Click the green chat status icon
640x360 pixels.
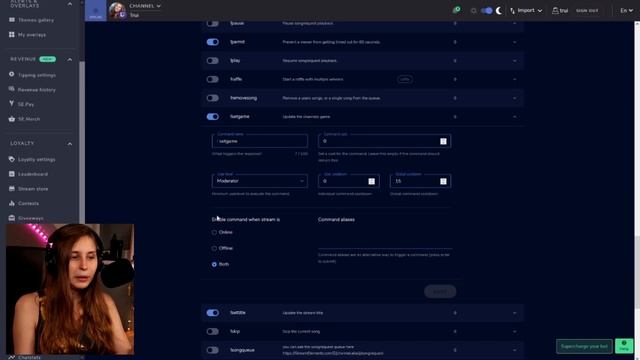pos(457,10)
